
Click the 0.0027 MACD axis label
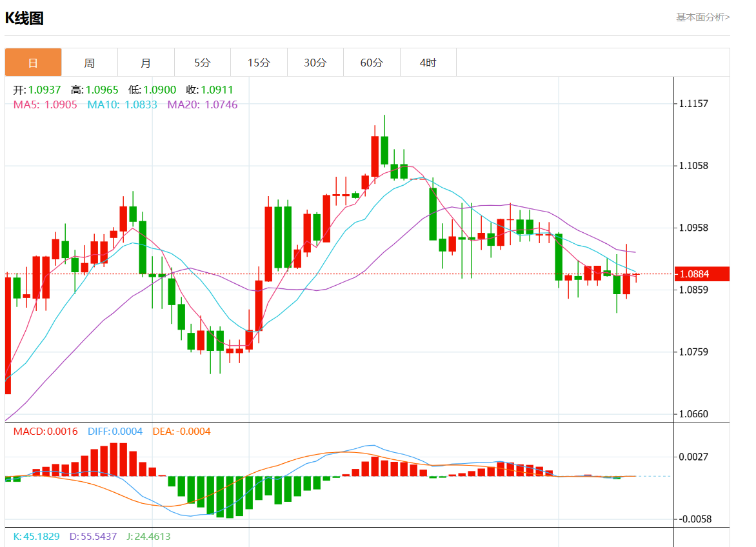[693, 457]
